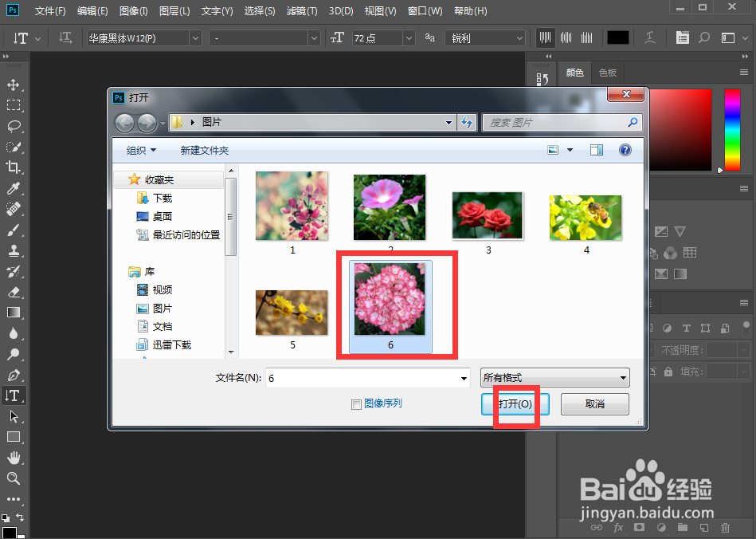Select the Eraser tool
This screenshot has width=756, height=539.
[13, 293]
